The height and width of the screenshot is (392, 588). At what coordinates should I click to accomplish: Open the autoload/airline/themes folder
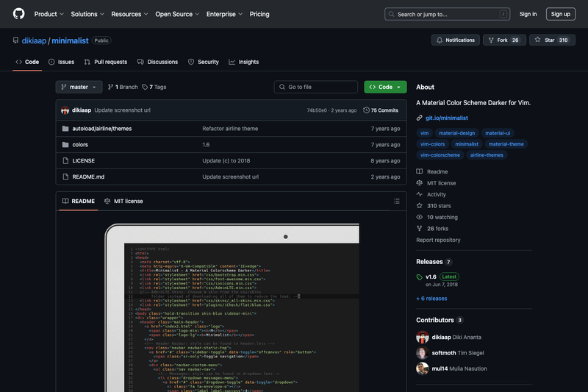102,129
